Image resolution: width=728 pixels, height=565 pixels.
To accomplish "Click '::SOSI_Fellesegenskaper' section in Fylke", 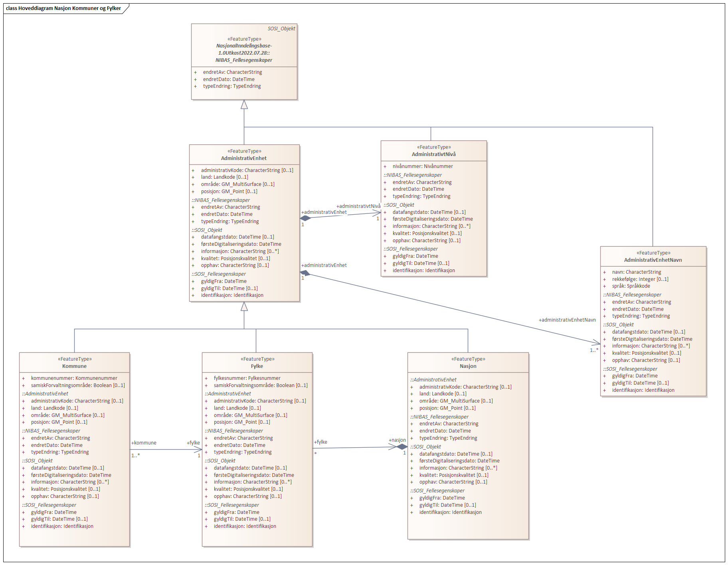I will (232, 505).
